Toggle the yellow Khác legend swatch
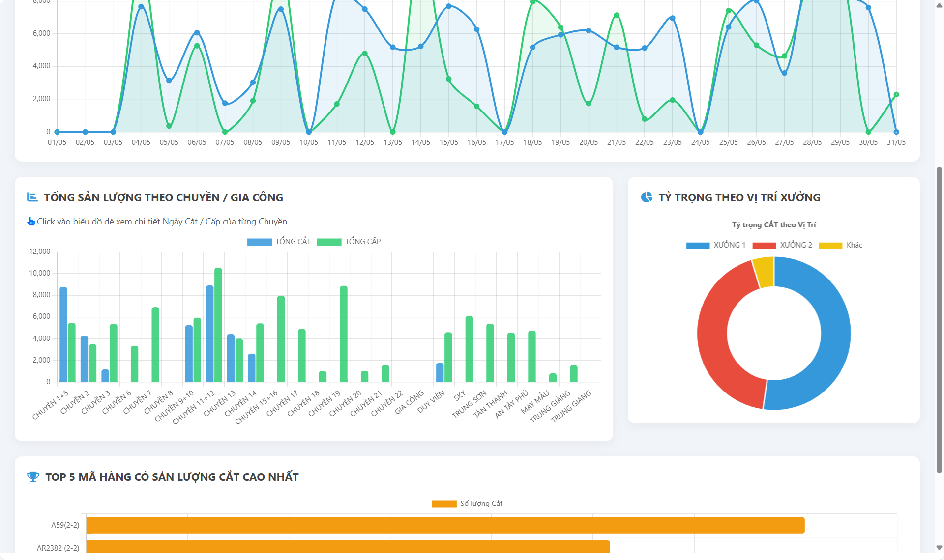This screenshot has height=560, width=944. (830, 245)
